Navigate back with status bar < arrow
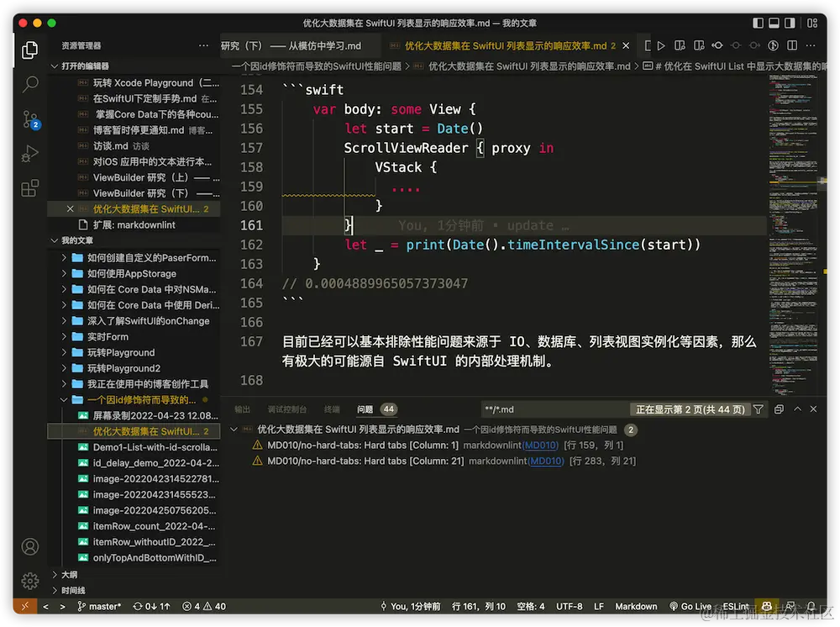840x627 pixels. pyautogui.click(x=45, y=607)
